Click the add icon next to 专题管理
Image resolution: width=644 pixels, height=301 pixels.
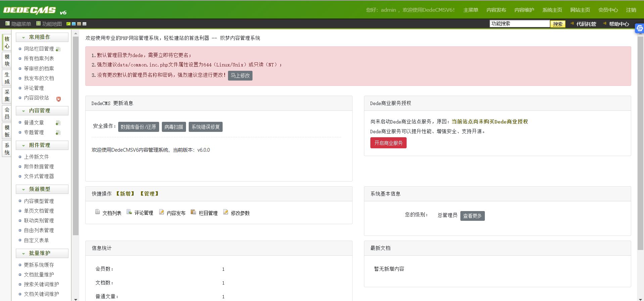point(58,133)
